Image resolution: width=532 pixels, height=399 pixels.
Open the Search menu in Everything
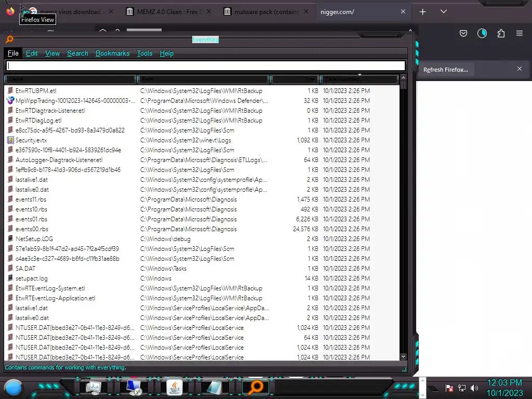(77, 54)
